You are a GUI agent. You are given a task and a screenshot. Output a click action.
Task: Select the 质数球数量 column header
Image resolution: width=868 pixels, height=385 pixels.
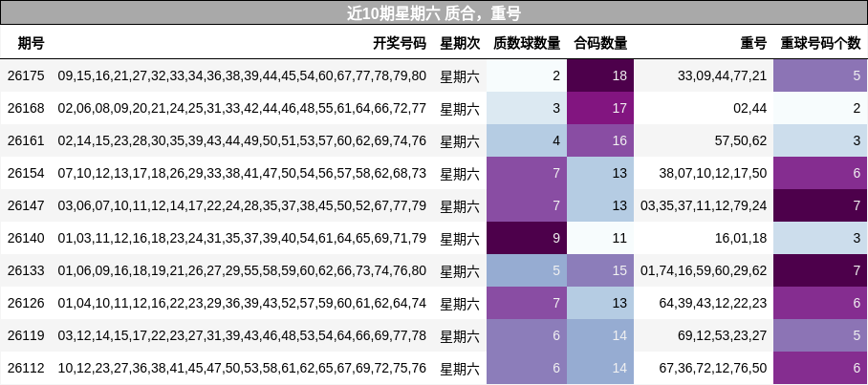[x=527, y=43]
